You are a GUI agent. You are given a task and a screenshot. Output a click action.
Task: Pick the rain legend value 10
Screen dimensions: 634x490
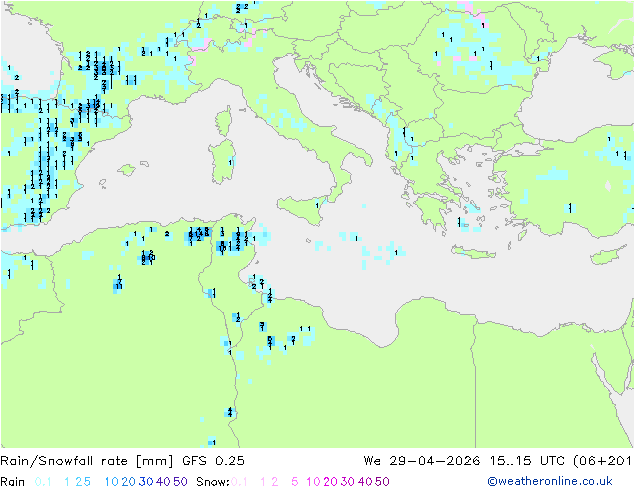(111, 482)
